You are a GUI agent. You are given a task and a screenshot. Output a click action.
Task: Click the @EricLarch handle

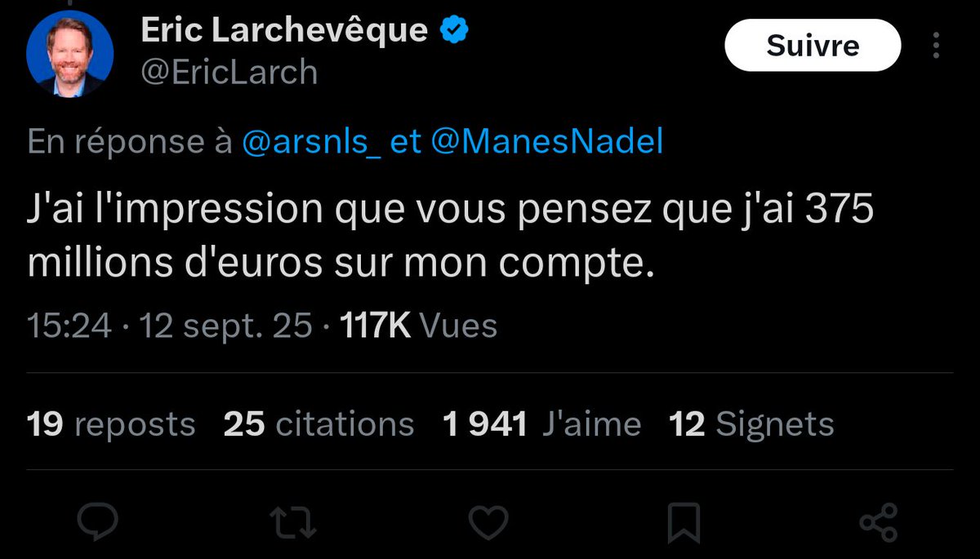(229, 73)
